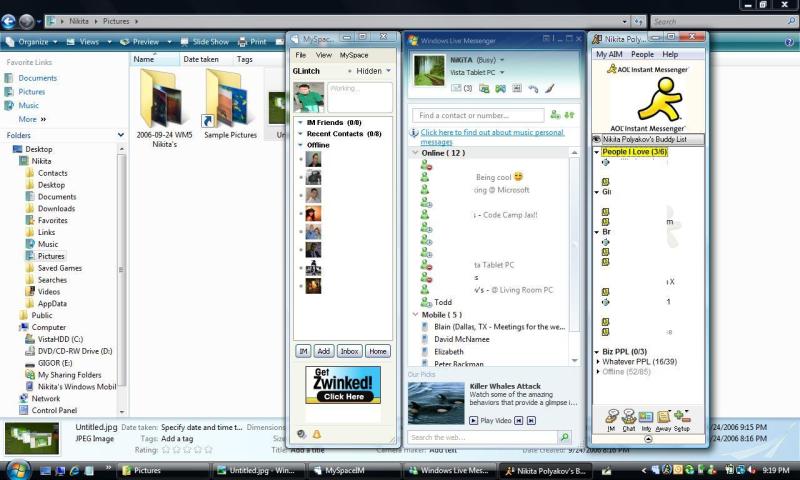The width and height of the screenshot is (800, 480).
Task: Click the bell icon at MySpaceIM bottom
Action: coord(316,434)
